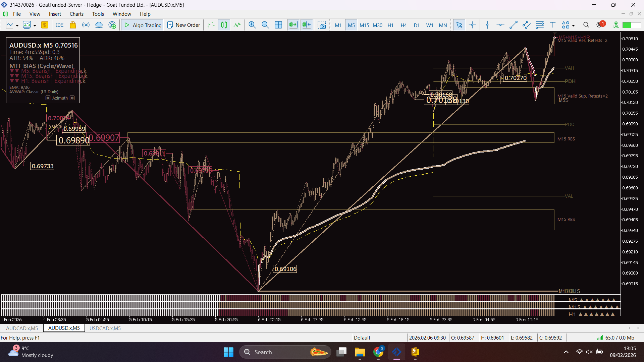Toggle Algo Trading on or off

coord(143,25)
